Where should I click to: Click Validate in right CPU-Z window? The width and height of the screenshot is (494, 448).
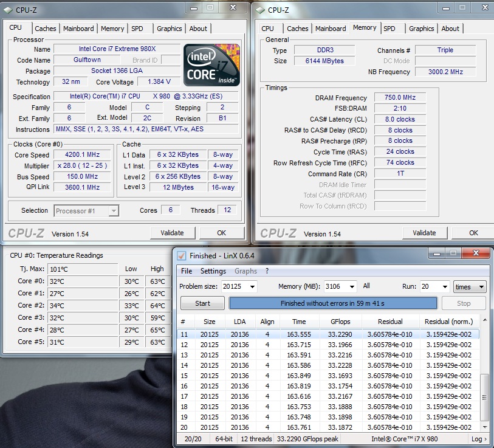(x=424, y=233)
